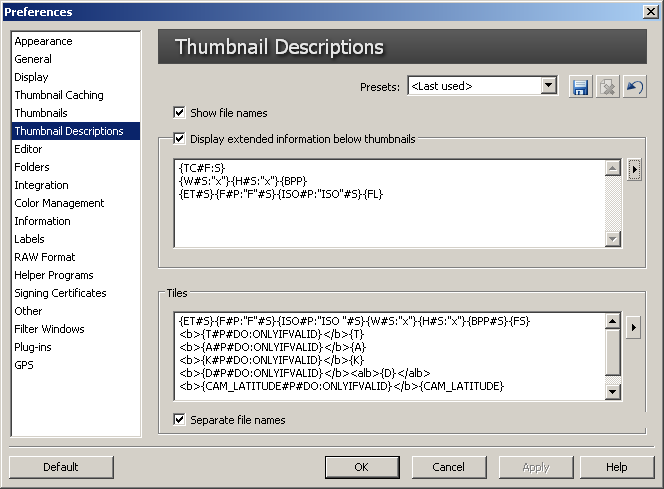
Task: Toggle the Show file names checkbox
Action: (180, 113)
